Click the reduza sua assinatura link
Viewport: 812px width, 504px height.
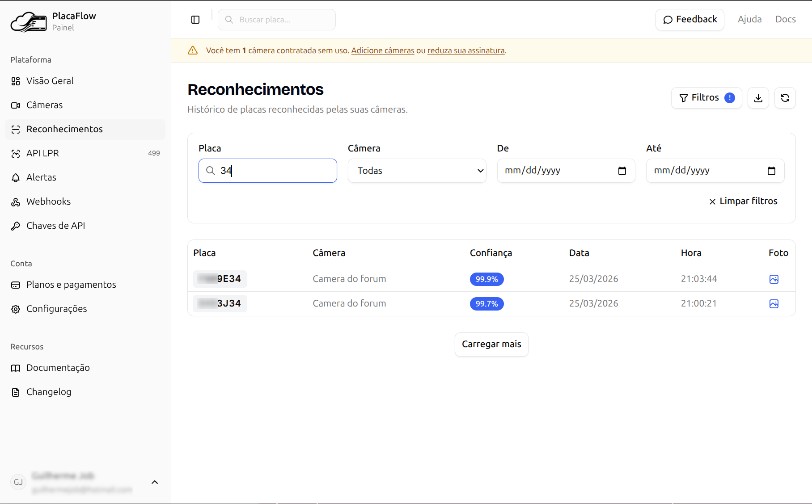pyautogui.click(x=465, y=50)
